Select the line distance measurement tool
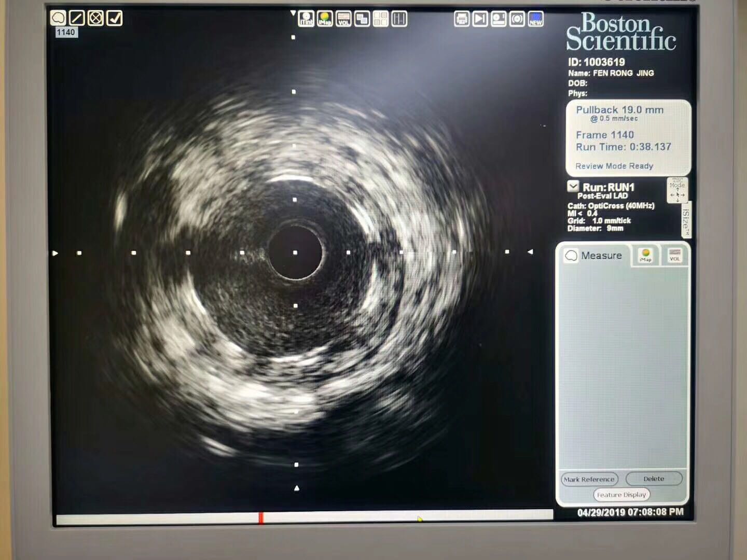Screen dimensions: 747x560 tap(77, 18)
